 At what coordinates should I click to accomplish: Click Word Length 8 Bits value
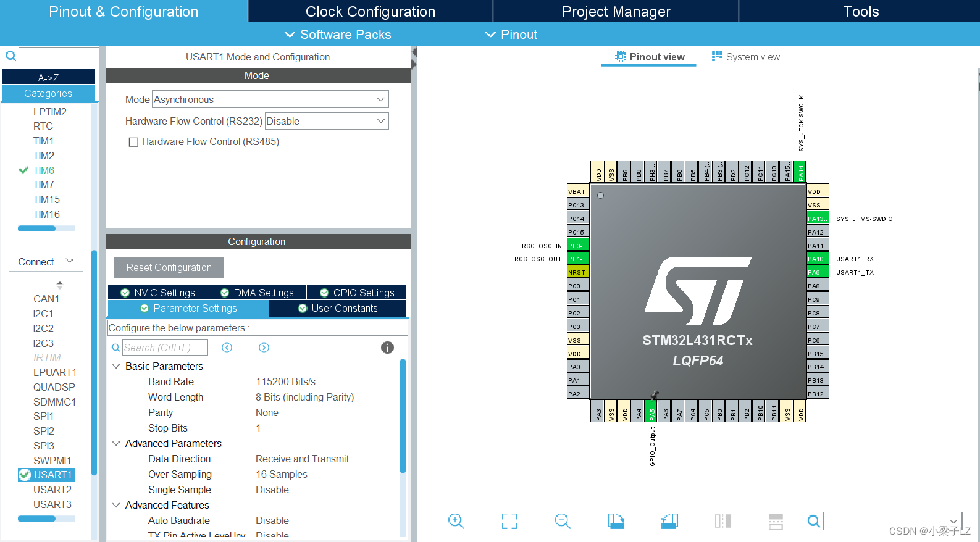305,397
